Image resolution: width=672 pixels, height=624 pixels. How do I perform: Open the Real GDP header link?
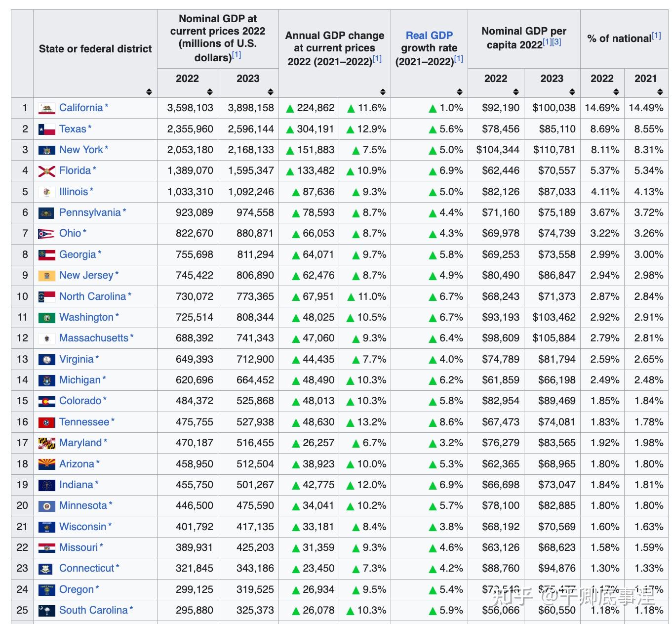[x=429, y=36]
